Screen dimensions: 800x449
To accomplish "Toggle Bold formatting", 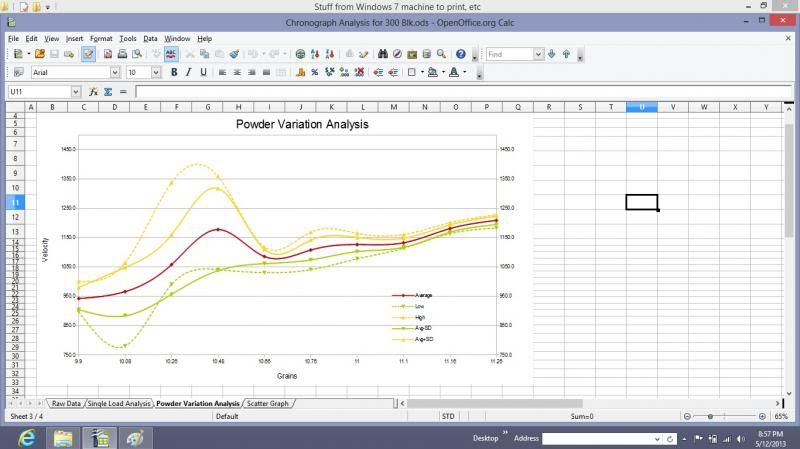I will pos(174,72).
